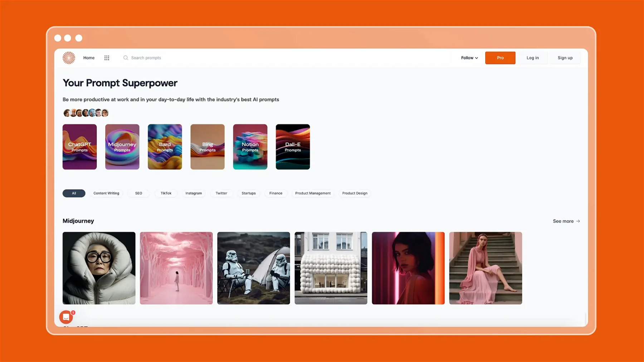Select the Finance filter chip
Viewport: 644px width, 362px height.
(276, 193)
